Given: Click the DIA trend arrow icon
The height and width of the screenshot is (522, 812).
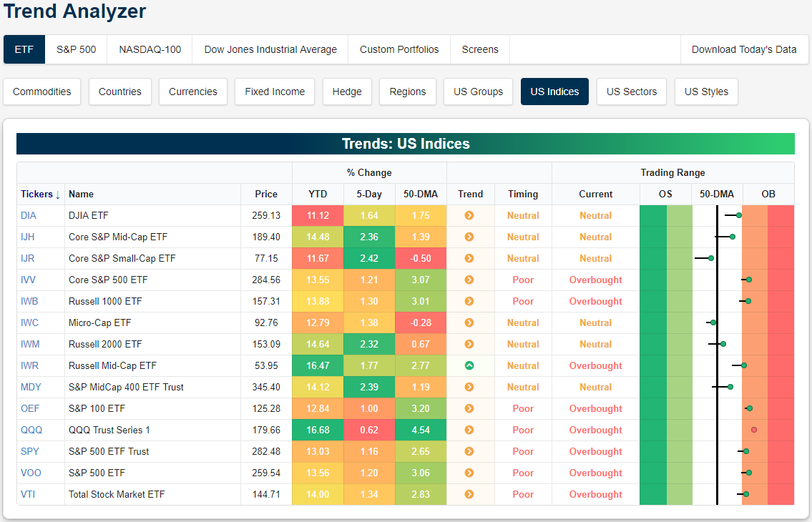Looking at the screenshot, I should 469,215.
